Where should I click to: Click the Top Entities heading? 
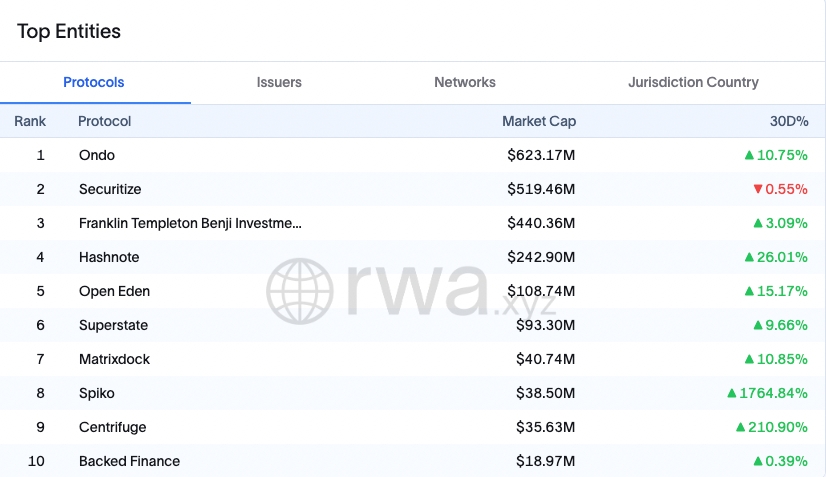pos(69,32)
